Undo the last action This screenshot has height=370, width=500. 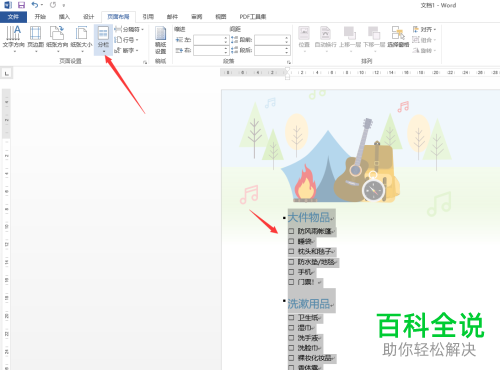[34, 5]
